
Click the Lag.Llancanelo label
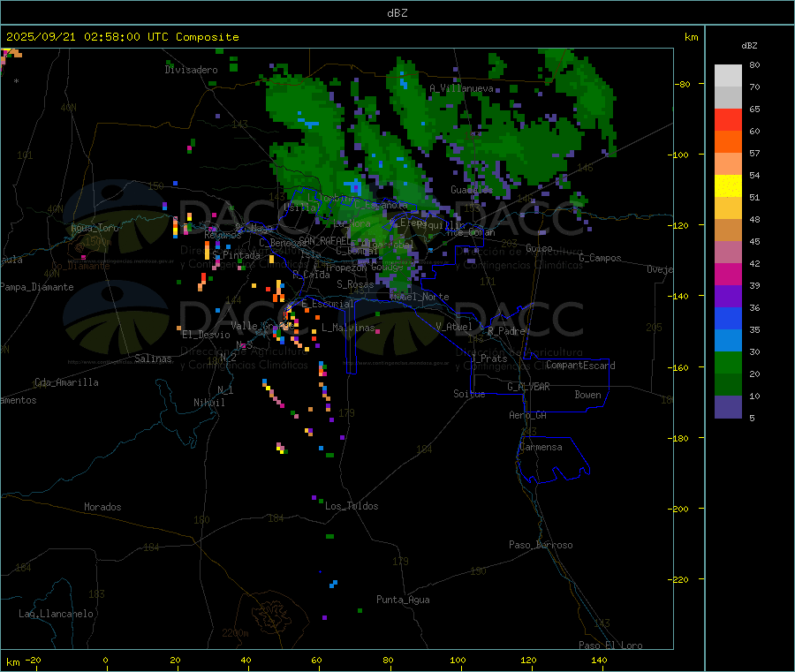tap(56, 614)
